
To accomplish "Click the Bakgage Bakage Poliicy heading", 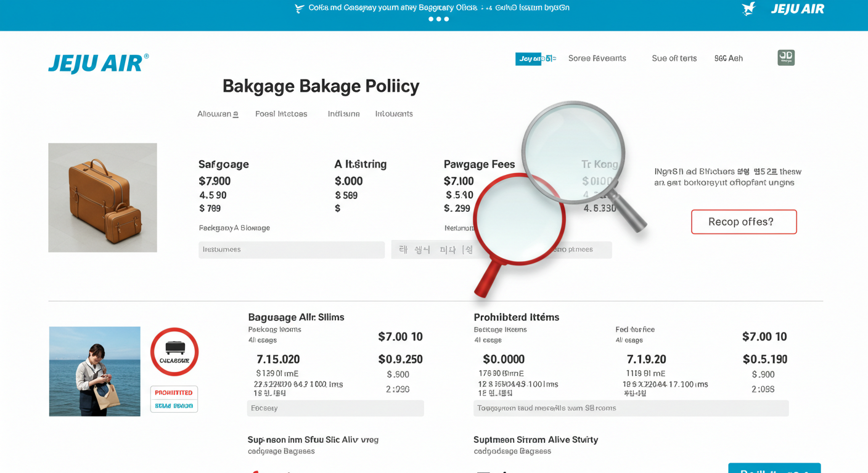I will 321,86.
